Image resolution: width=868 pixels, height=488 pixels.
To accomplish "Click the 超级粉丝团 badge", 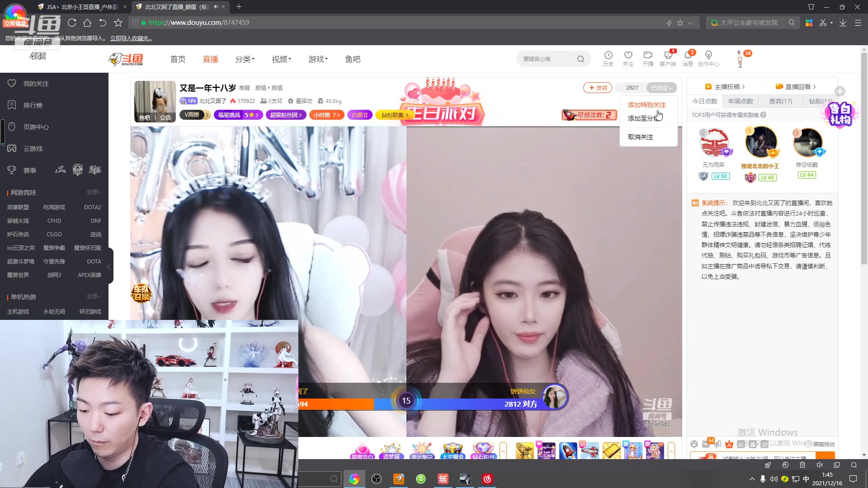I will 286,115.
